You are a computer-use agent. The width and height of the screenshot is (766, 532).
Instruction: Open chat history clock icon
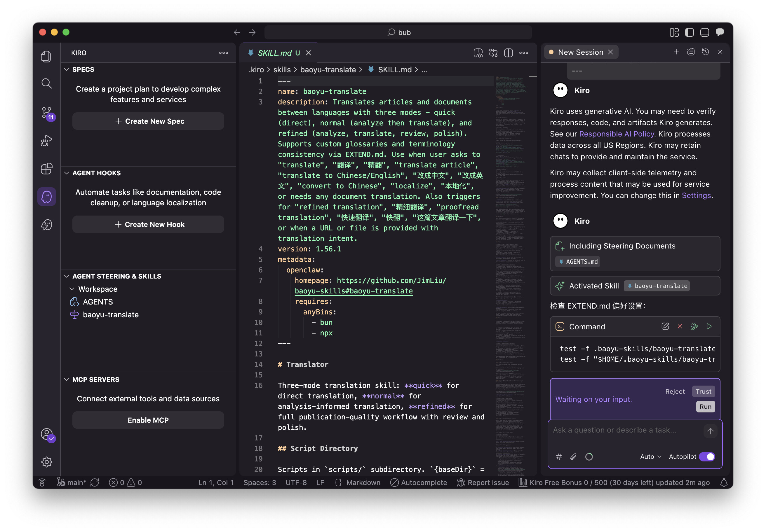coord(706,52)
